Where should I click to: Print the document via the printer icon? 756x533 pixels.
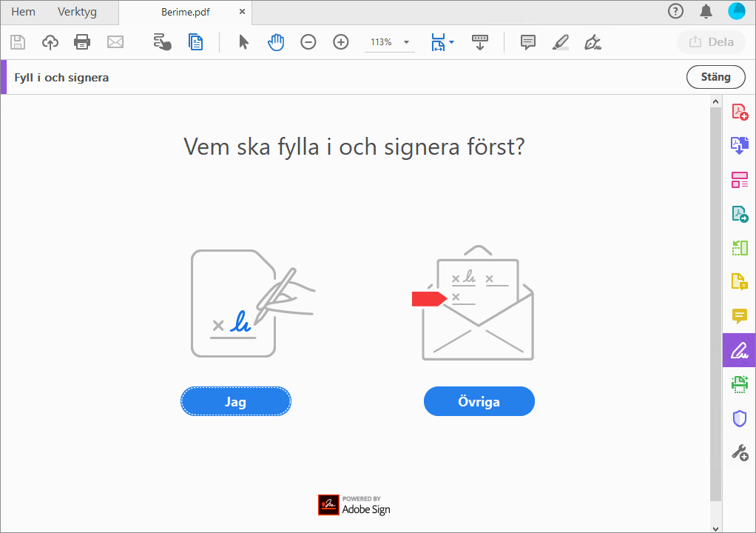tap(82, 42)
